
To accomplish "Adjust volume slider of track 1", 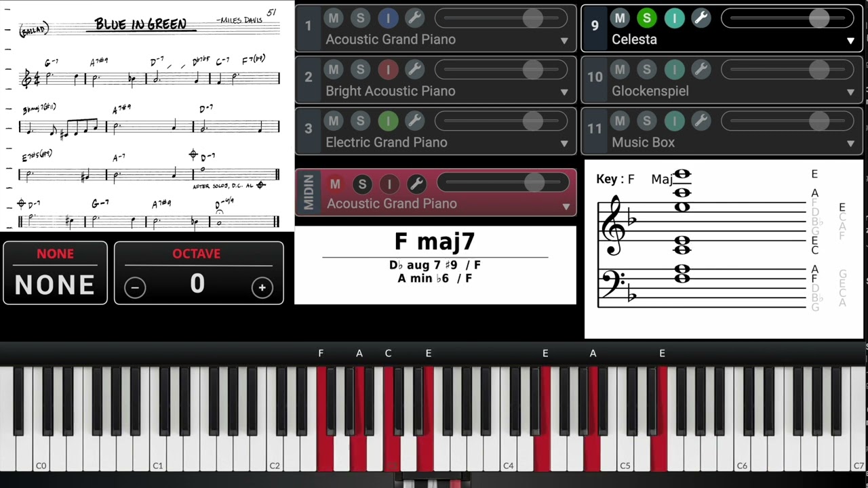I will [501, 18].
